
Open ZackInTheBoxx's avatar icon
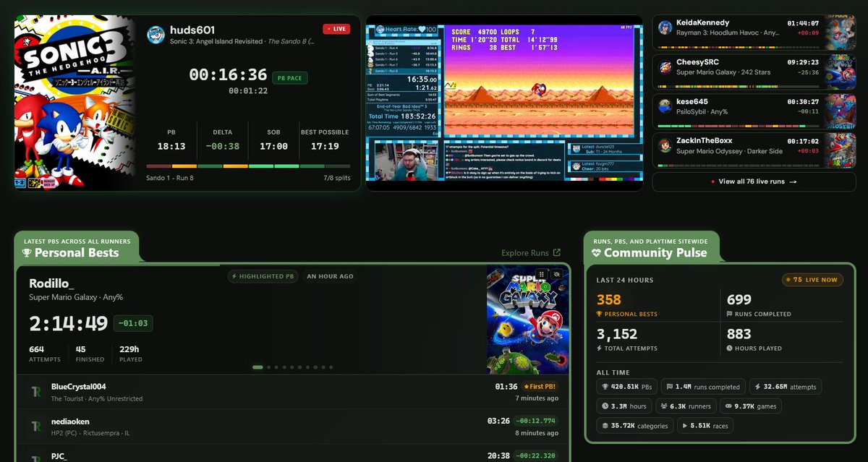point(665,145)
